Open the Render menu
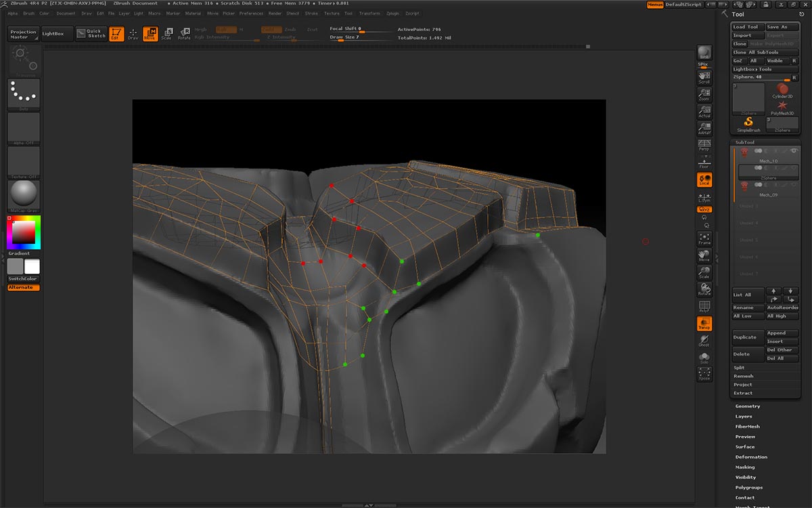The image size is (812, 508). click(275, 14)
